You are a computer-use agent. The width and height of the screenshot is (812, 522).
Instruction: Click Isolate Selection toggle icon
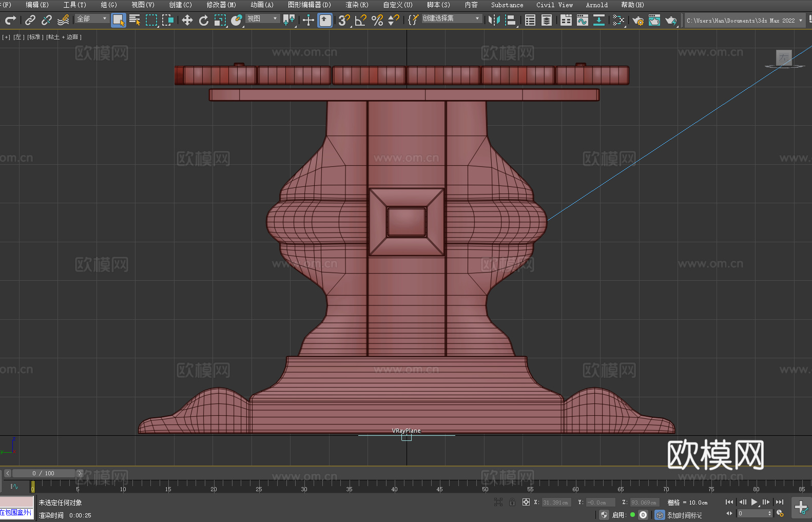pos(498,502)
